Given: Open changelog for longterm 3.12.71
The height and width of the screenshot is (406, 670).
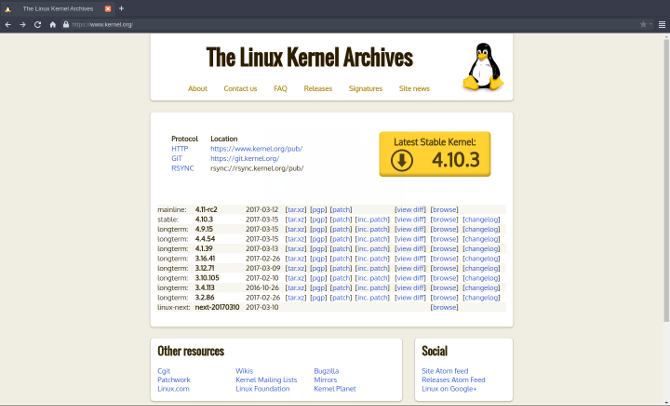Looking at the screenshot, I should click(x=481, y=268).
